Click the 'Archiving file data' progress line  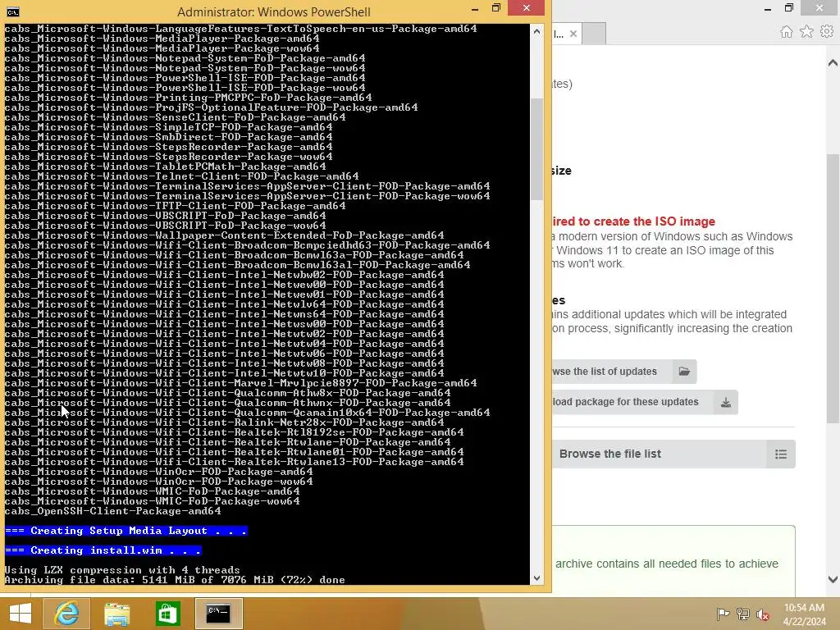click(x=175, y=580)
